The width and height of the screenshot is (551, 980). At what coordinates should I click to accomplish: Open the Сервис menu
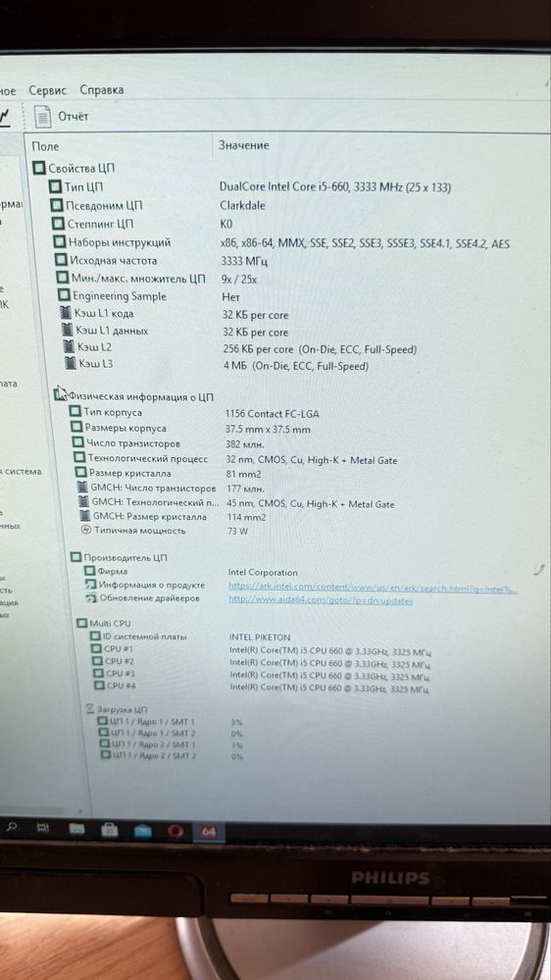pyautogui.click(x=47, y=90)
